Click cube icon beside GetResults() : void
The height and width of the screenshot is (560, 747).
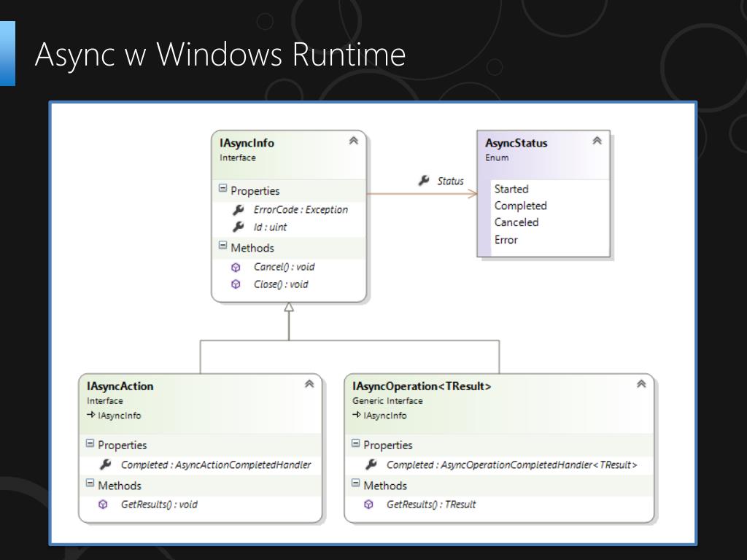click(103, 505)
